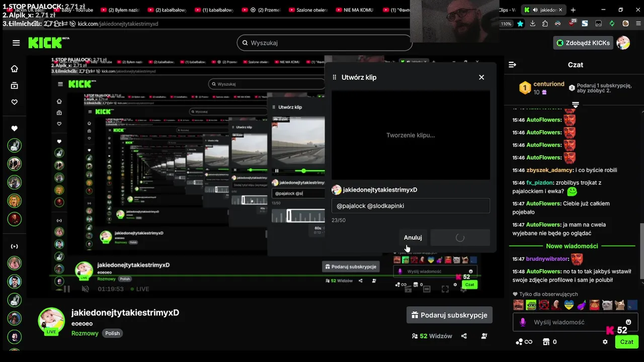Switch to Szalone otwiera browser tab
Viewport: 644px width, 362px height.
click(309, 10)
